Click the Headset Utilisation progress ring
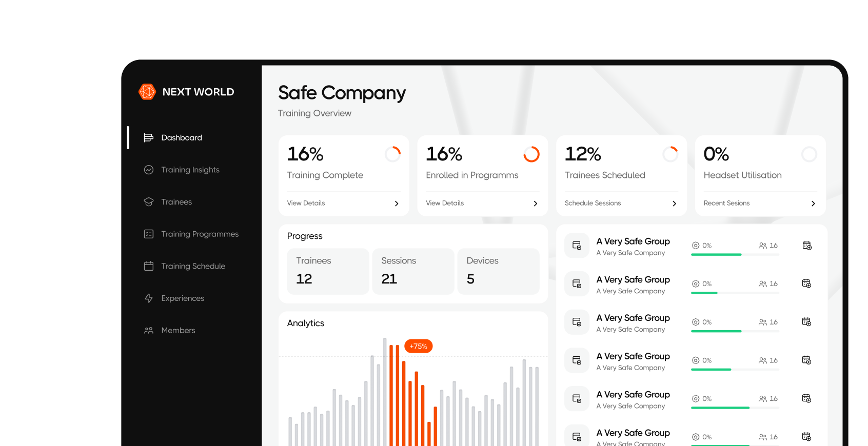 pos(809,154)
